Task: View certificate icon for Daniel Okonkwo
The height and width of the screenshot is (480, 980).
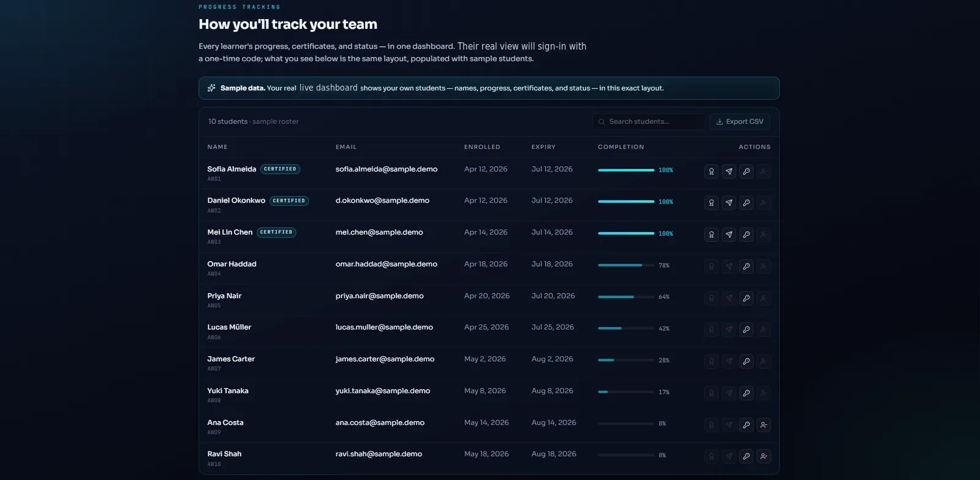Action: 711,203
